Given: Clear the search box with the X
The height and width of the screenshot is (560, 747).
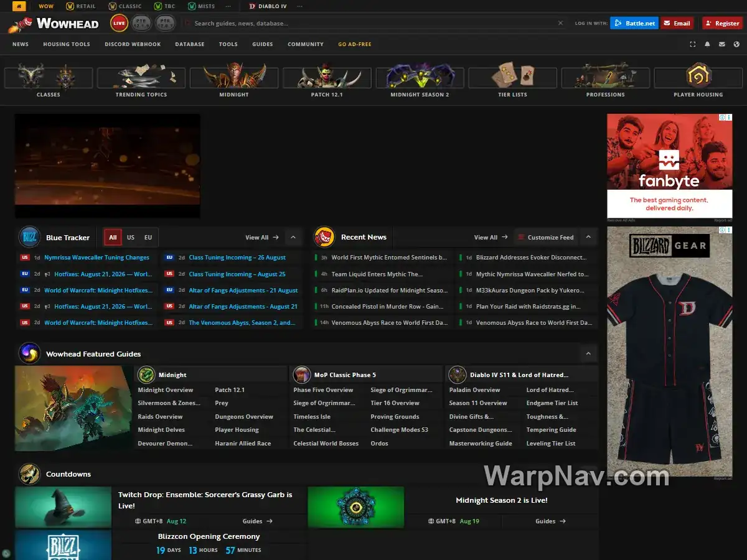Looking at the screenshot, I should [x=560, y=23].
